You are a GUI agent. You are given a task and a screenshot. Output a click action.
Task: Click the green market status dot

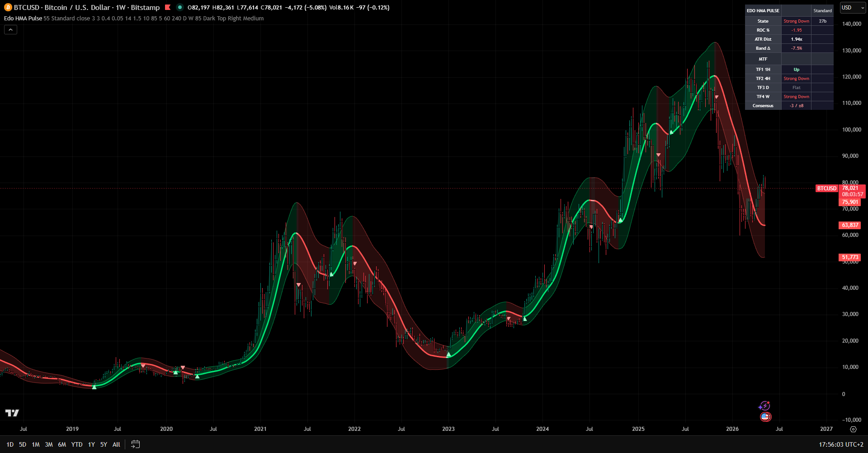coord(180,7)
